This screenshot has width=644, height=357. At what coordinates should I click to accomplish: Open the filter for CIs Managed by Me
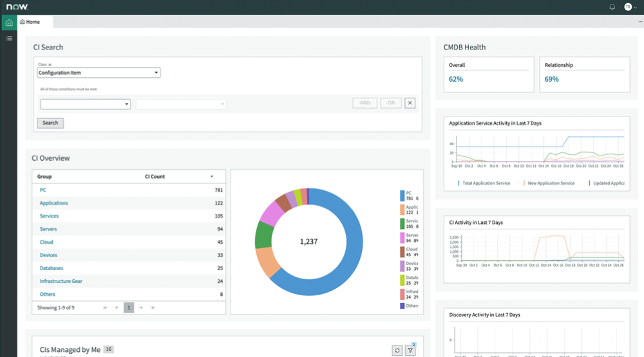coord(410,351)
